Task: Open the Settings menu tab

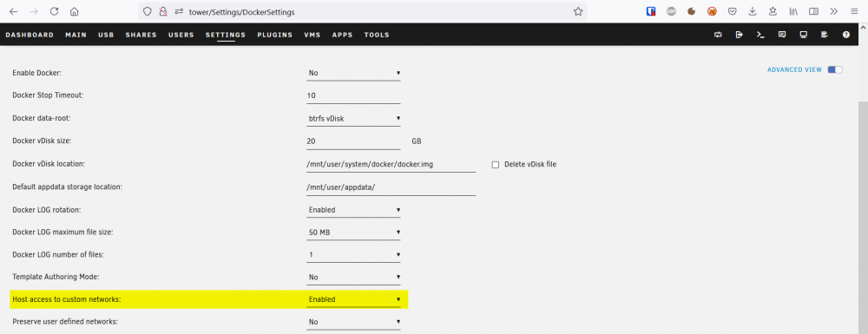Action: coord(226,35)
